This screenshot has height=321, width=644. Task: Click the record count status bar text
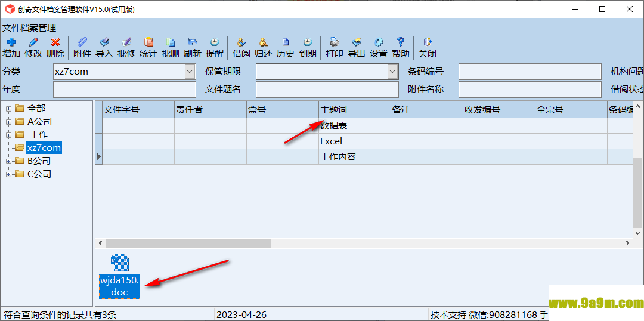60,315
